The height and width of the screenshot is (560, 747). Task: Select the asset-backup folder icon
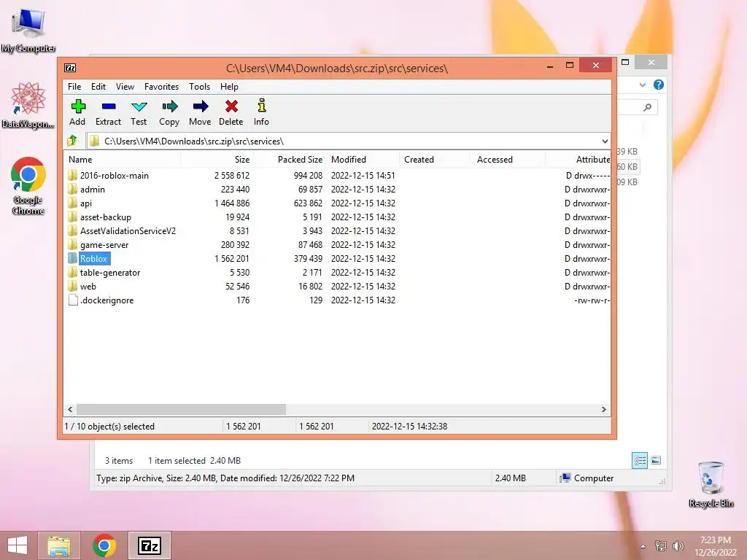point(72,217)
